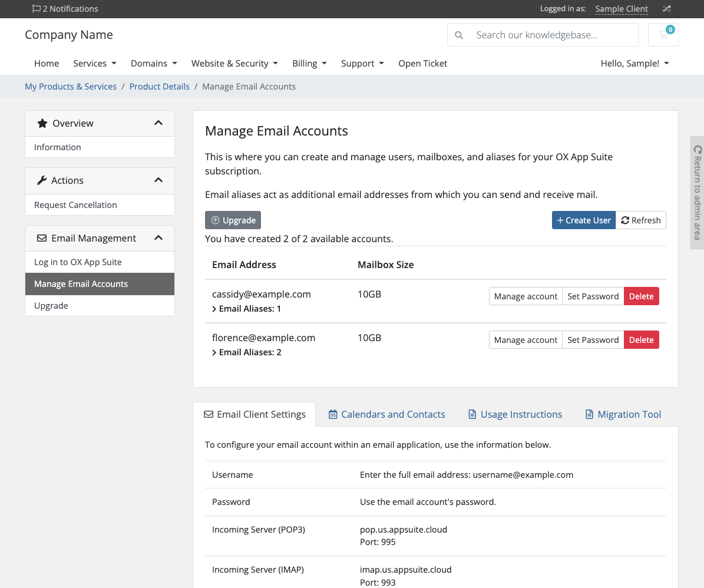Click the switch account shuffle icon

pos(667,8)
